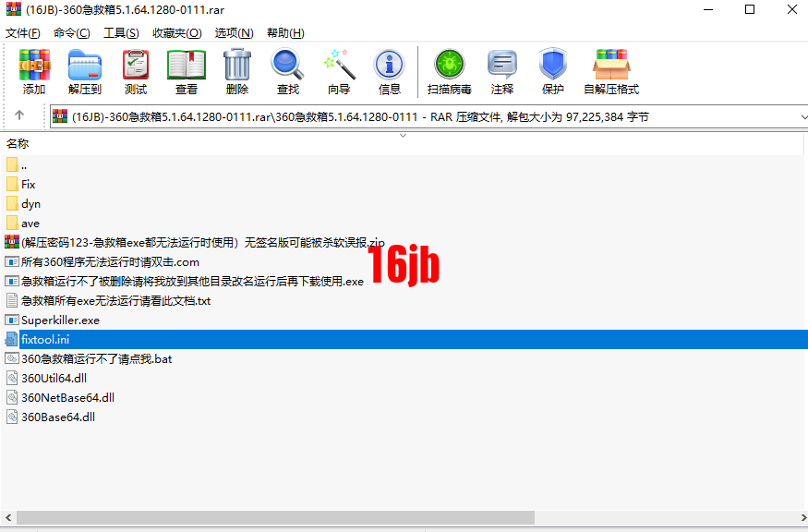
Task: Click the 添加 (Add) archive icon
Action: [x=33, y=71]
